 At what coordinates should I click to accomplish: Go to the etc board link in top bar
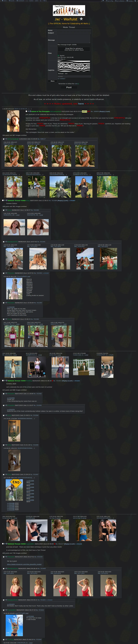pos(41,1)
